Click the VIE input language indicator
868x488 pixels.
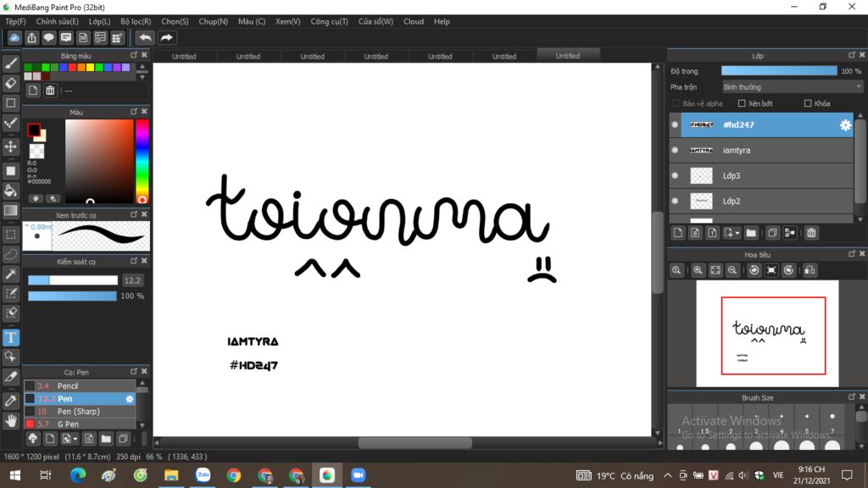[778, 475]
